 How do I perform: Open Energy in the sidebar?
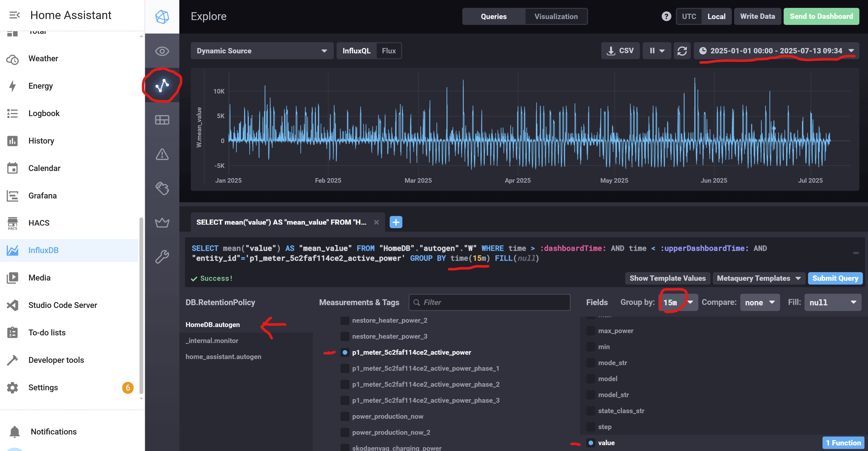click(x=69, y=86)
